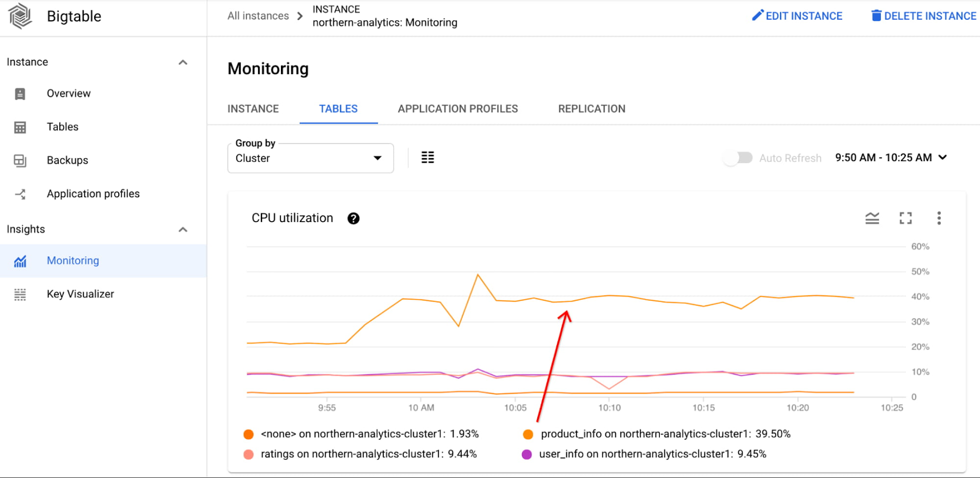Toggle the chart legend list view icon

pos(428,157)
